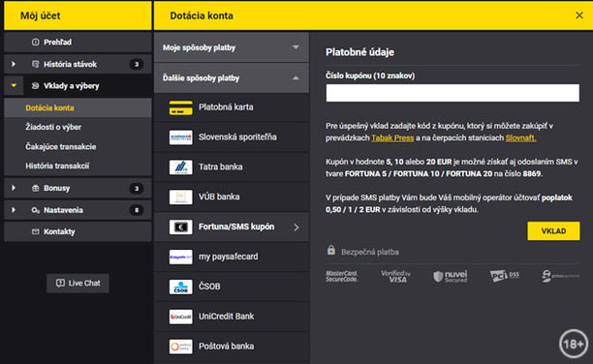Open Čakajúce transakcie
The width and height of the screenshot is (593, 364).
point(78,146)
